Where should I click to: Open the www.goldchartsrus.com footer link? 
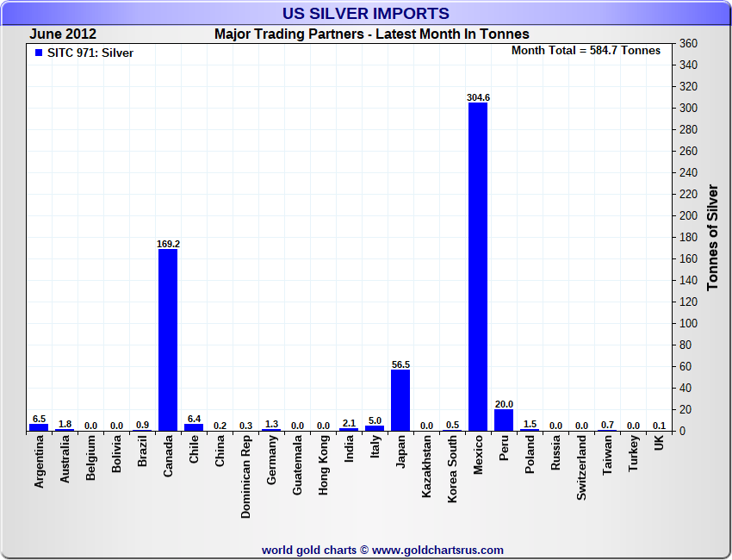pyautogui.click(x=437, y=550)
